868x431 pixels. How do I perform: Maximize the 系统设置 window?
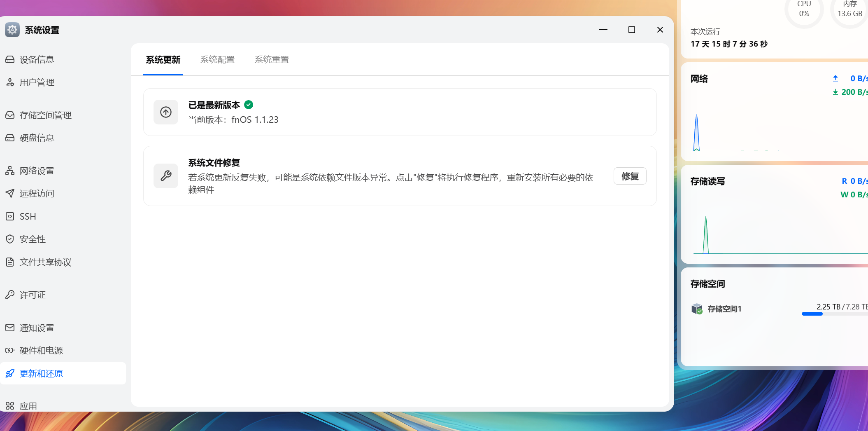coord(632,30)
